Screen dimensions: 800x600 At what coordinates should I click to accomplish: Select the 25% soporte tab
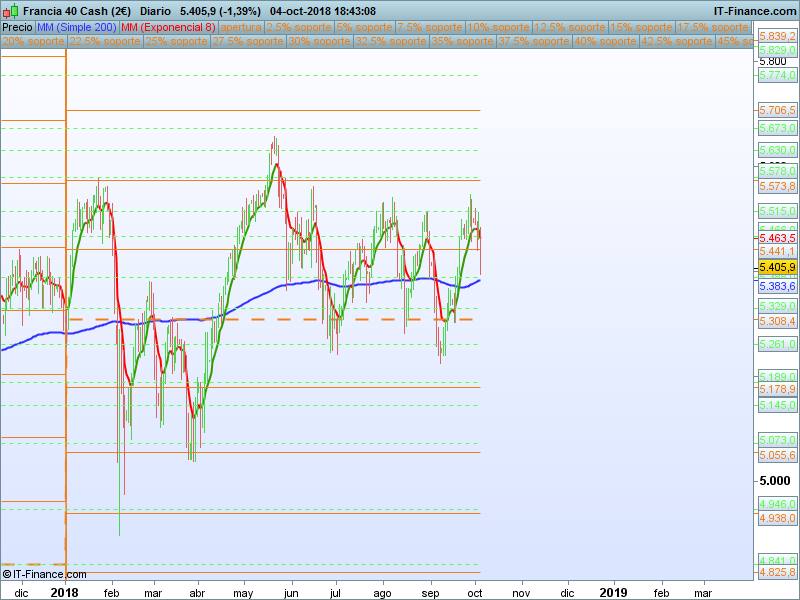point(176,41)
